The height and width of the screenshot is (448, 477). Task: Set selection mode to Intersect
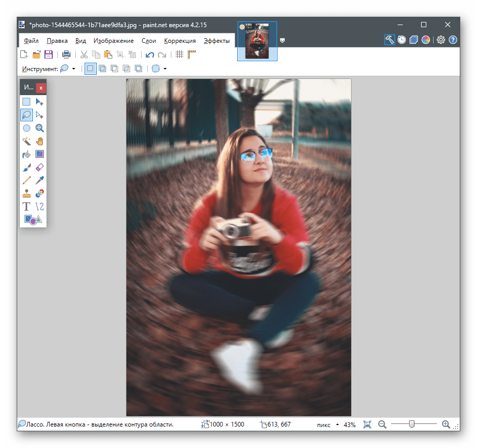126,69
